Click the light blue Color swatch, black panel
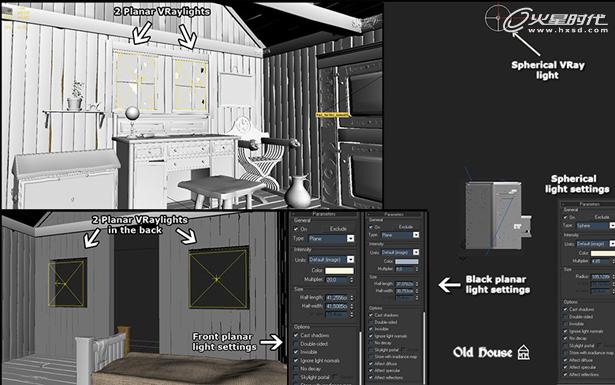615x385 pixels. click(x=407, y=261)
